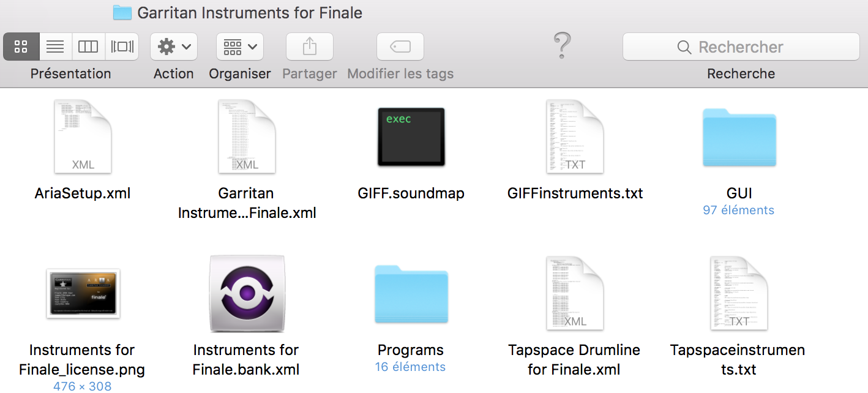
Task: Select the GIFF.soundmap exec icon
Action: click(411, 137)
